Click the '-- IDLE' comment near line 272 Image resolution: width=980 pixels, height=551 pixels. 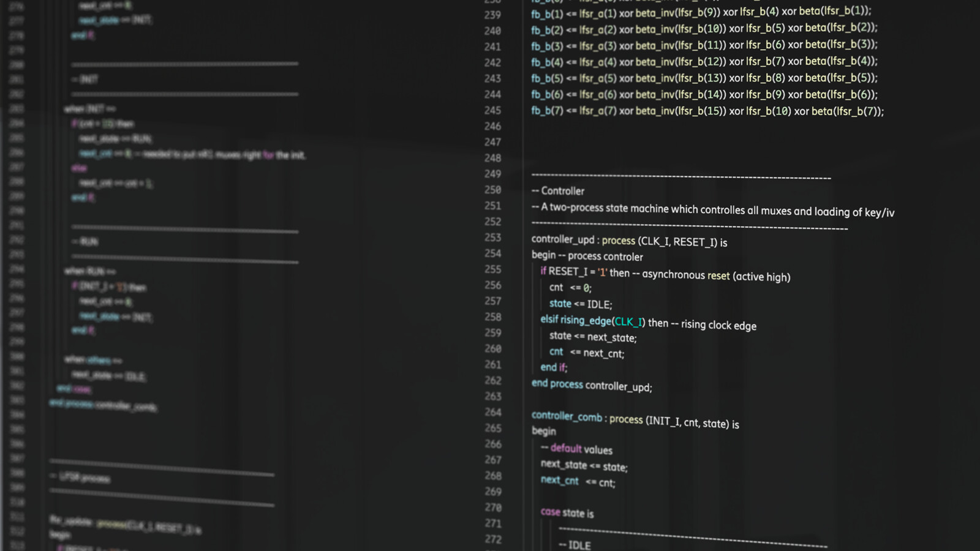click(x=575, y=545)
